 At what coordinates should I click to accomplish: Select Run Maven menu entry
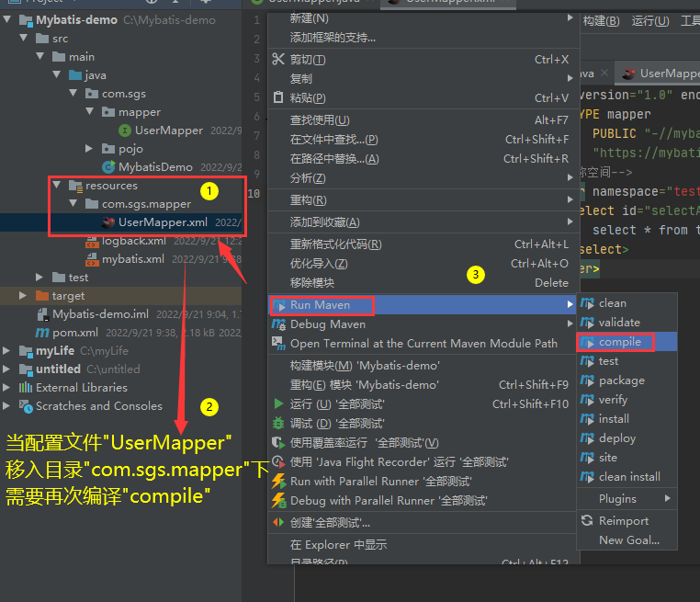tap(422, 305)
